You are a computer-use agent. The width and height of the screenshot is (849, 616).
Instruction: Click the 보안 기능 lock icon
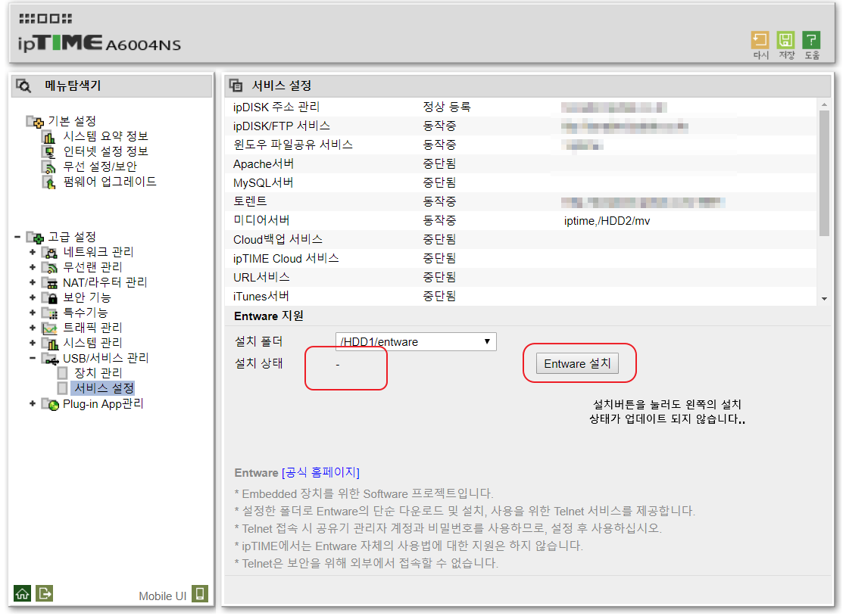50,298
